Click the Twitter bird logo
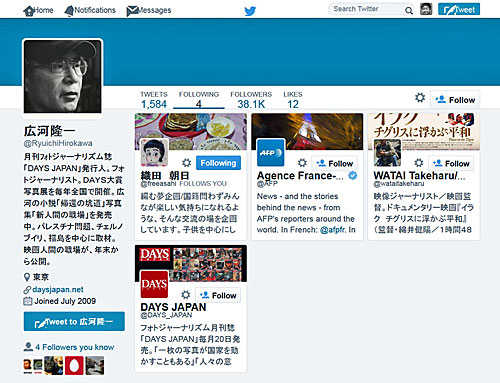The width and height of the screenshot is (500, 383). coord(250,11)
